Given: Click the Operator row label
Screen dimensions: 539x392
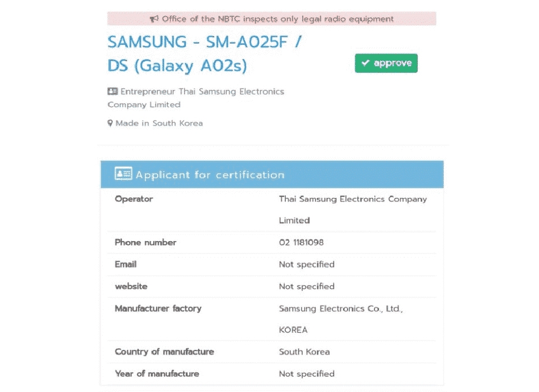Looking at the screenshot, I should (x=134, y=199).
